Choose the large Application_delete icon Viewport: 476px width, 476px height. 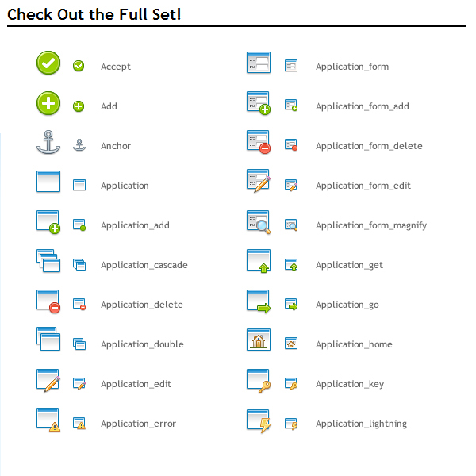pyautogui.click(x=48, y=301)
